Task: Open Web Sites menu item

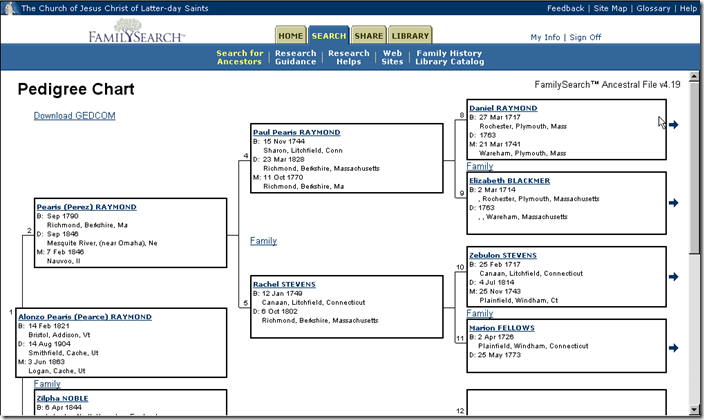Action: point(393,57)
